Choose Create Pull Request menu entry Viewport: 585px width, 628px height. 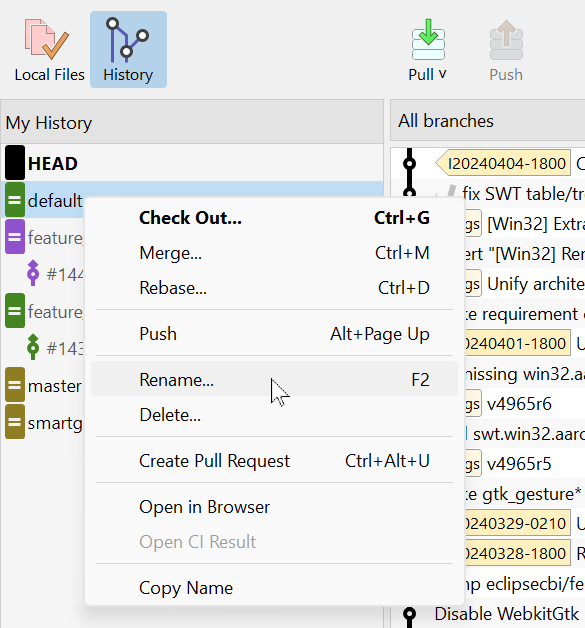[274, 461]
